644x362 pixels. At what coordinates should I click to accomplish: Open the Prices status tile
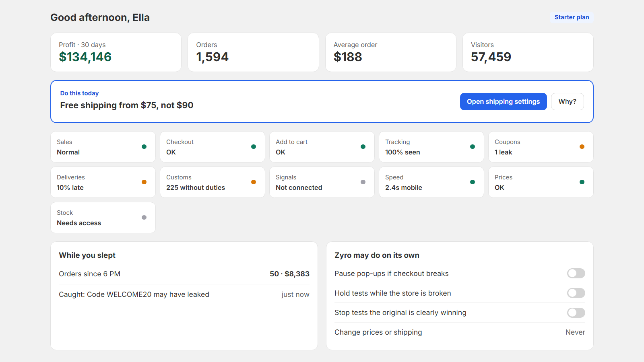[541, 182]
